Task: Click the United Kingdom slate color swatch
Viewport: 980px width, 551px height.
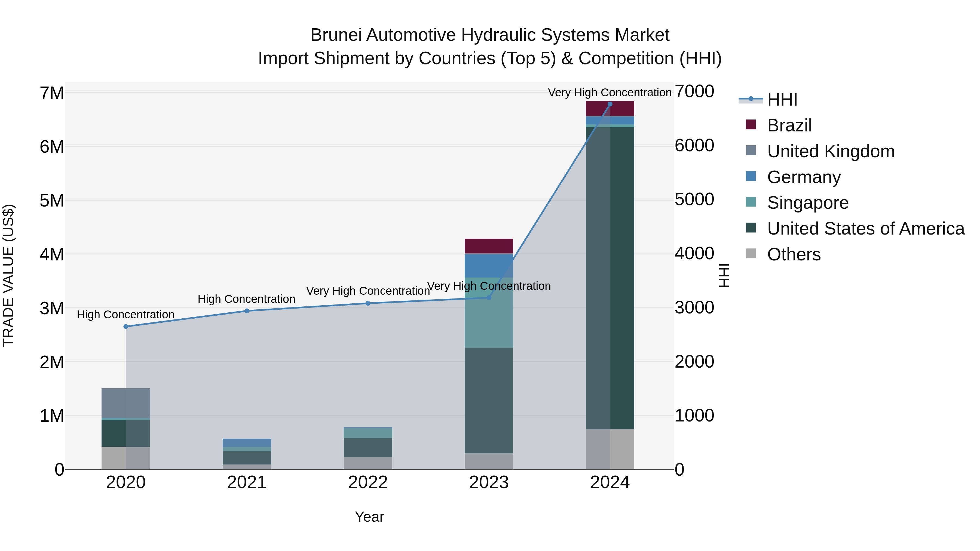Action: 751,150
